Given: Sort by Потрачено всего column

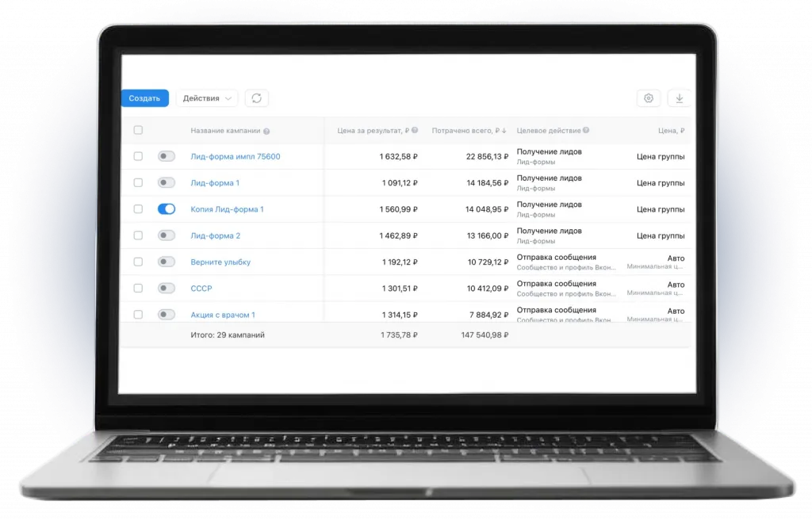Looking at the screenshot, I should coord(469,131).
